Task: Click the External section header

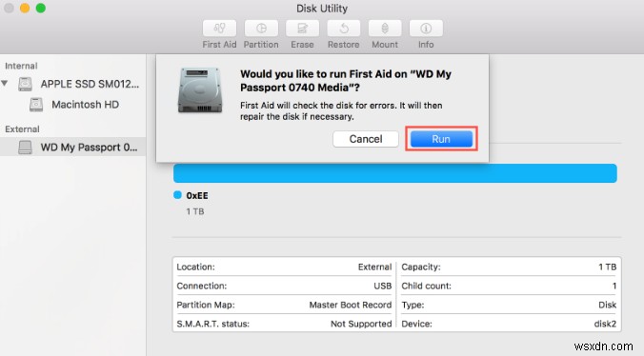Action: click(x=22, y=129)
